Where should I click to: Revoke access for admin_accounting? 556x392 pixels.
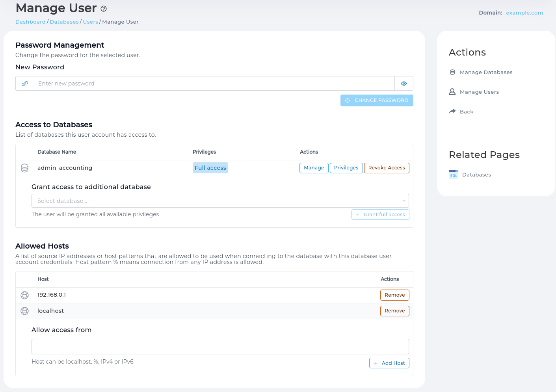tap(387, 168)
